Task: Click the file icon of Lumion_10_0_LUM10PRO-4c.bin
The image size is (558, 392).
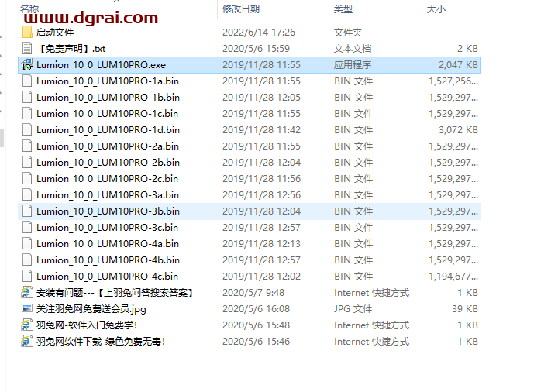Action: pyautogui.click(x=27, y=277)
